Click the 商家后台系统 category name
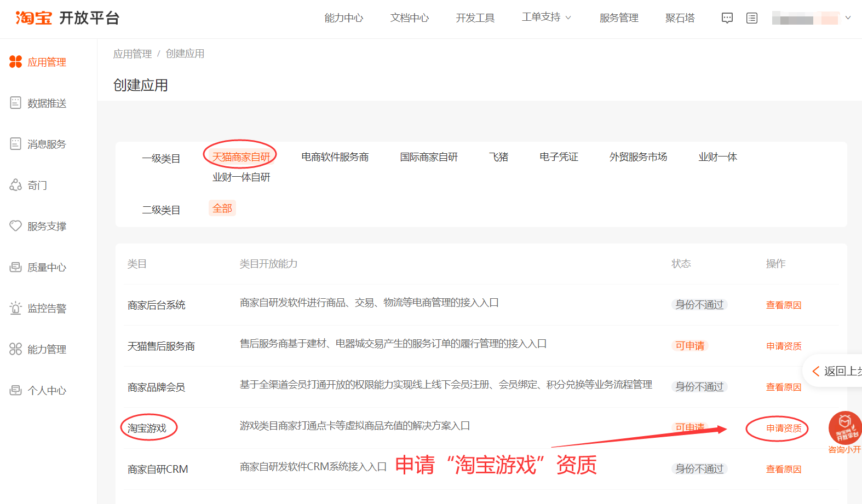Viewport: 862px width, 504px height. point(157,305)
